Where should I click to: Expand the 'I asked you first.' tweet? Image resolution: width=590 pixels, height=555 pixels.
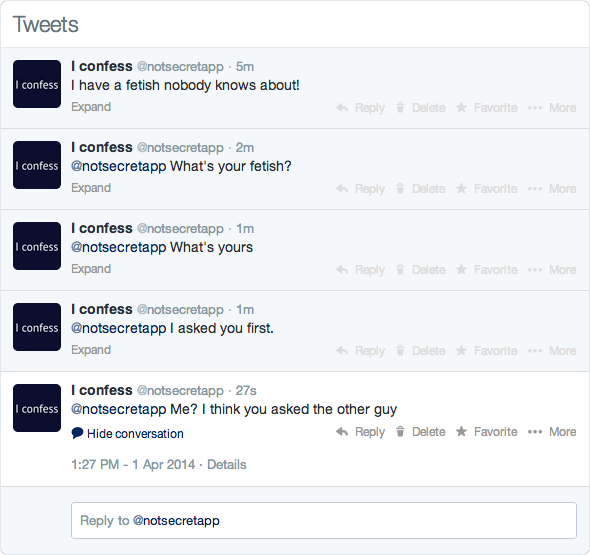(x=91, y=350)
